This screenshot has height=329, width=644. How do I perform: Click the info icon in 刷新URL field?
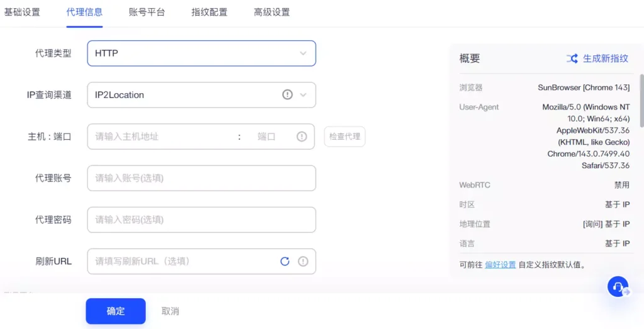pyautogui.click(x=303, y=261)
